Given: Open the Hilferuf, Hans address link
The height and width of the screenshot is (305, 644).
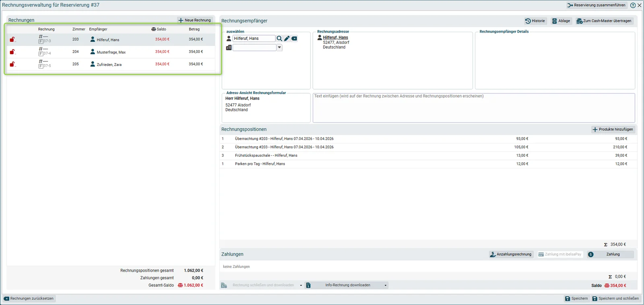Looking at the screenshot, I should coord(335,37).
